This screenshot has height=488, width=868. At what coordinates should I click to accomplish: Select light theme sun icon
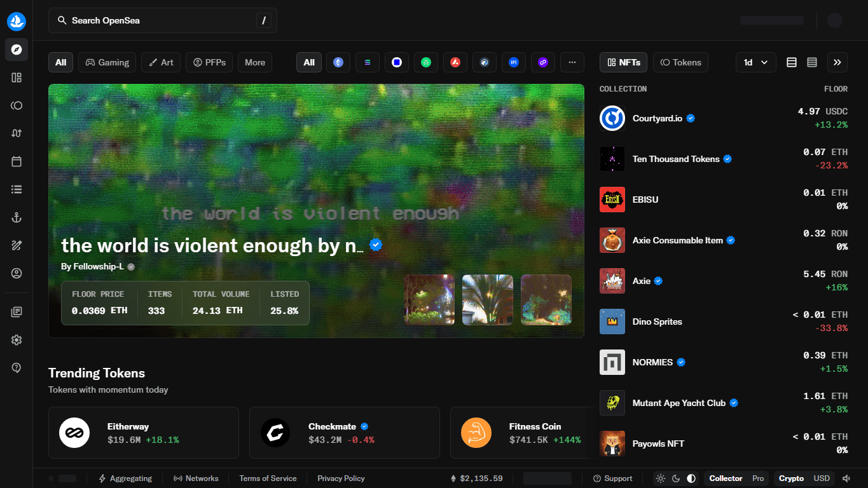click(x=661, y=478)
